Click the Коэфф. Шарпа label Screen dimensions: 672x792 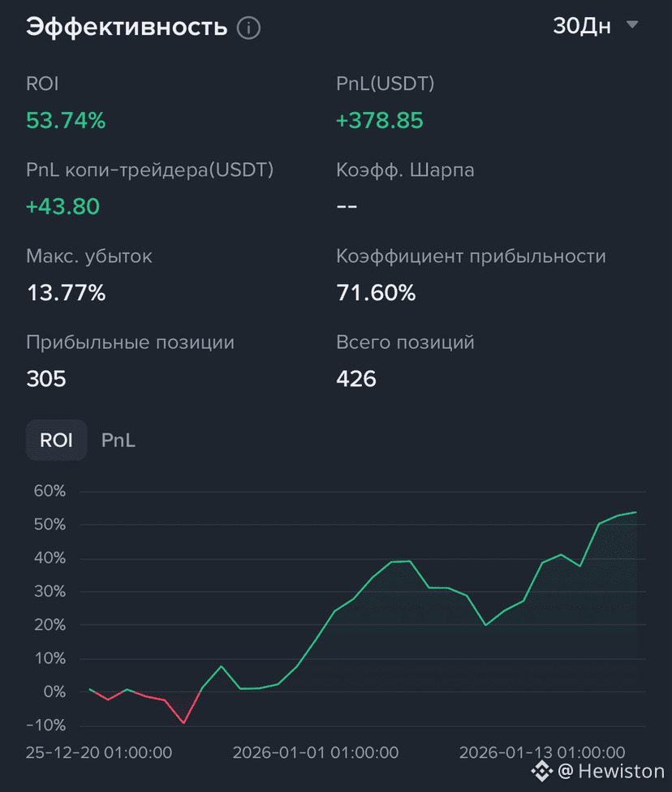(x=405, y=170)
